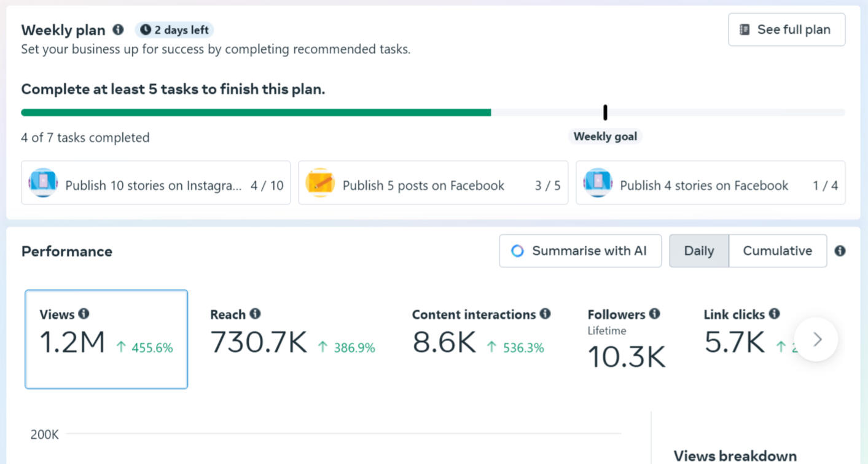Click the info icon beside the Cumulative toggle
Viewport: 868px width, 464px height.
coord(840,251)
